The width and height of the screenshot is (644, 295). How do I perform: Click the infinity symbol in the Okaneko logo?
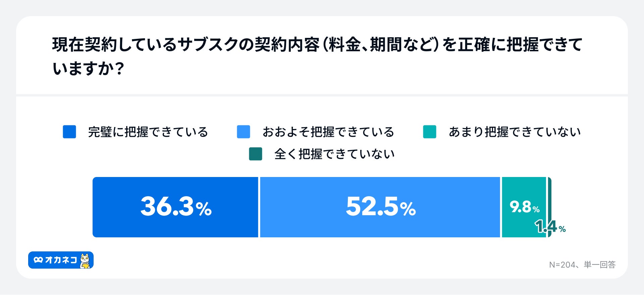(38, 260)
